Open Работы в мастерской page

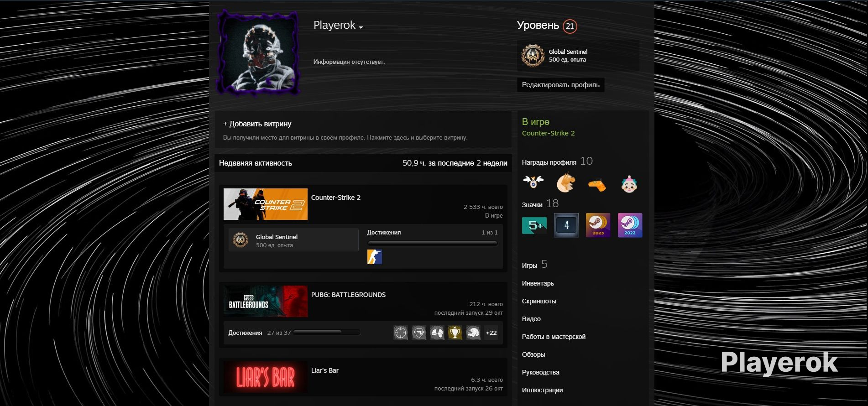554,337
